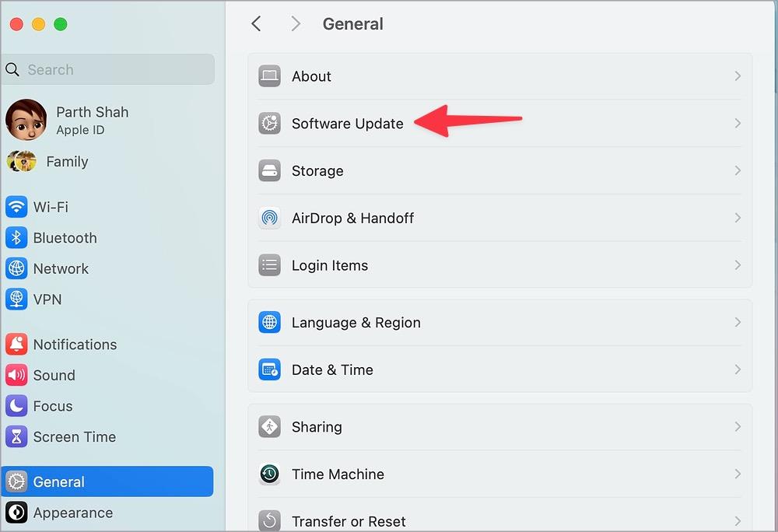778x532 pixels.
Task: Click the Family avatars icon
Action: point(21,161)
